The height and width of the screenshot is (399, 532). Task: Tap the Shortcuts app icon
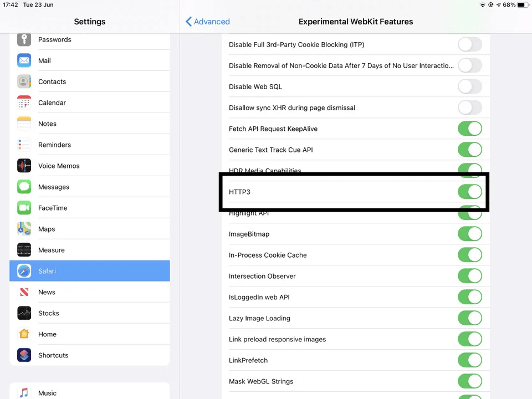24,355
